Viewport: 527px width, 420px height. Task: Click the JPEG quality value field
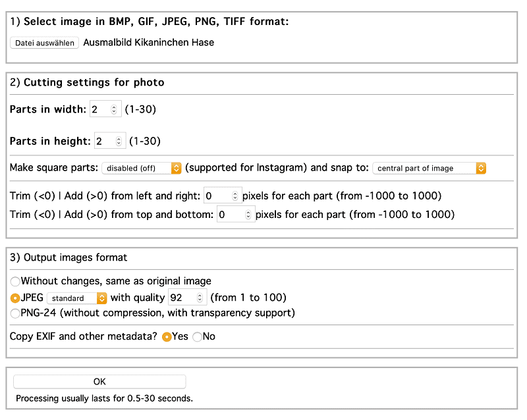coord(187,298)
